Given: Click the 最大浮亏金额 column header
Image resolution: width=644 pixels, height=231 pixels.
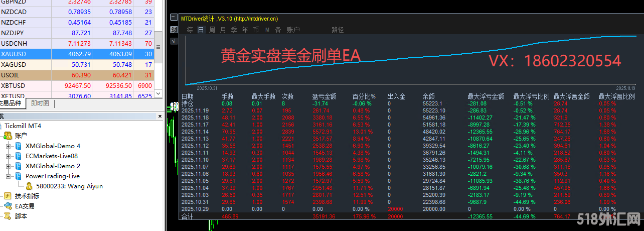Looking at the screenshot, I should pyautogui.click(x=486, y=96).
